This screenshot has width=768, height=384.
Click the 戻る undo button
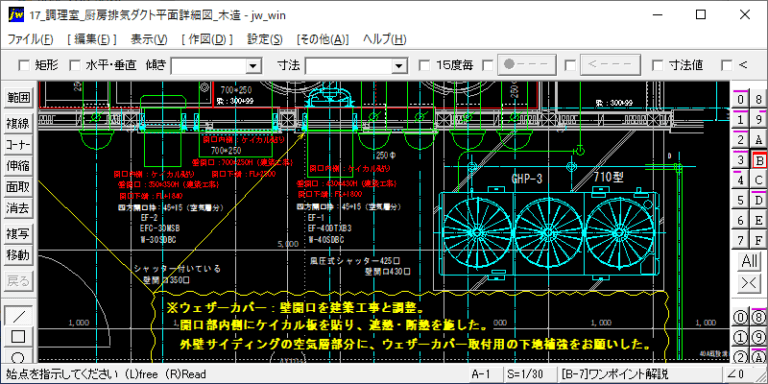click(18, 281)
